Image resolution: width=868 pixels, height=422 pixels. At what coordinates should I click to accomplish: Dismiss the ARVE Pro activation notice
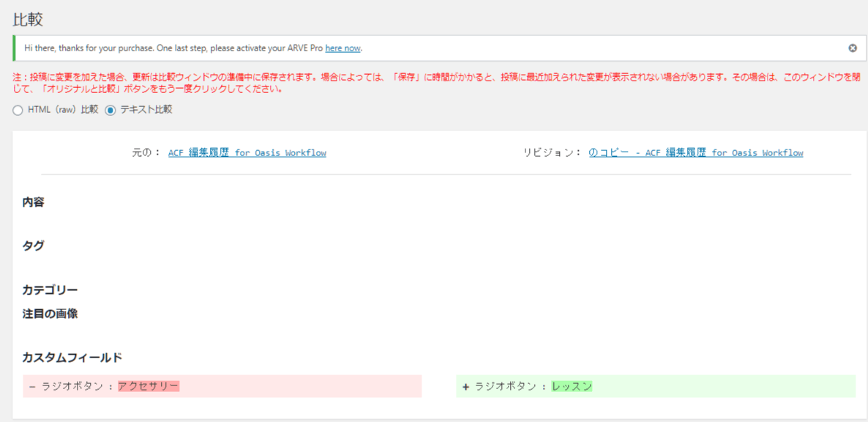[853, 48]
